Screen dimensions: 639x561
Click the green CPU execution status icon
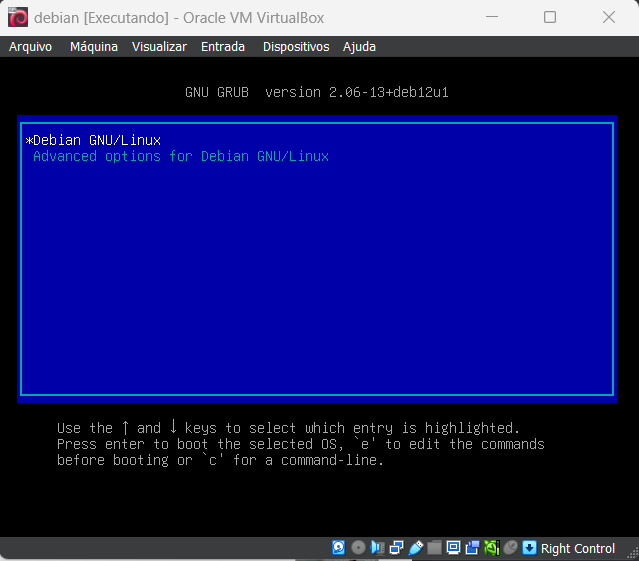(x=492, y=548)
